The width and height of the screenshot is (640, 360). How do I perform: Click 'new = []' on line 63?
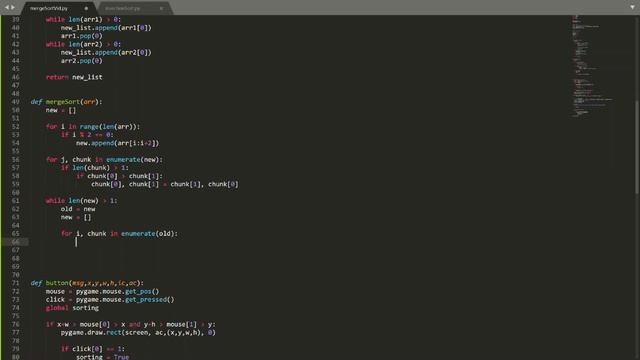[76, 217]
